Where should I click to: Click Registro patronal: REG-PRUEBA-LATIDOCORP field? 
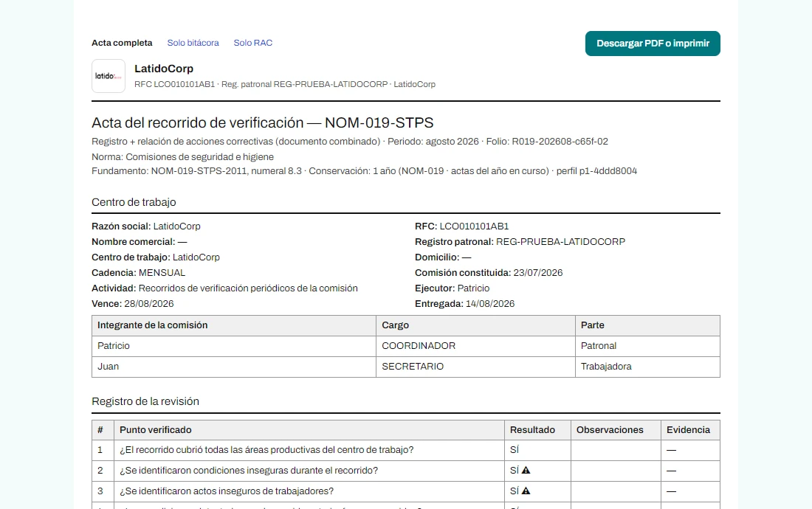pos(520,241)
